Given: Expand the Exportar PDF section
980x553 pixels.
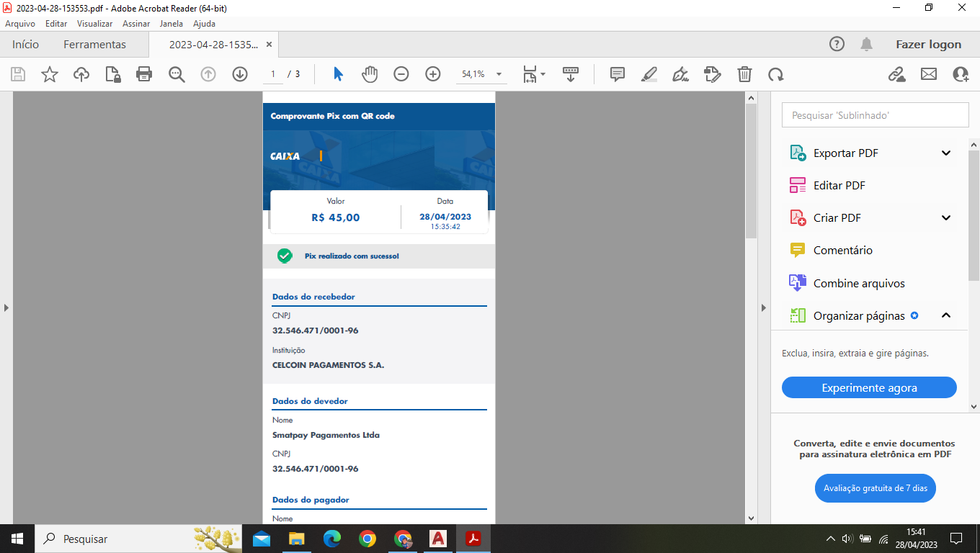Looking at the screenshot, I should [x=946, y=153].
